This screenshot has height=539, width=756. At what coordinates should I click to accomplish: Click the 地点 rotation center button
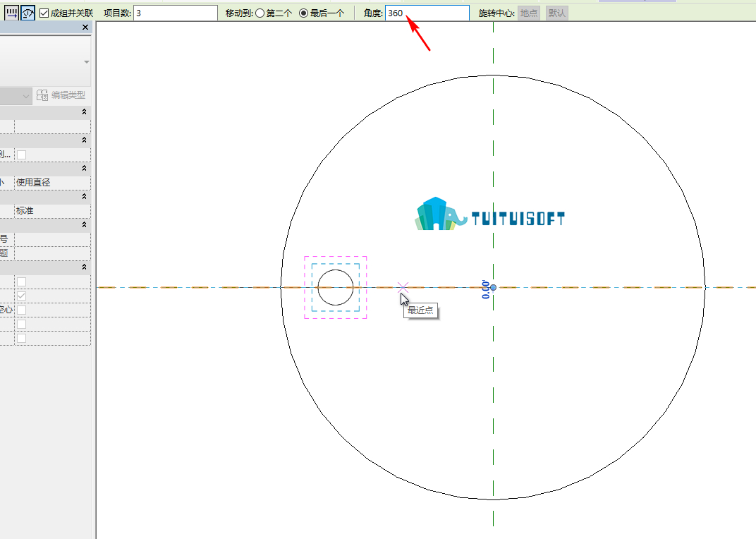click(528, 13)
